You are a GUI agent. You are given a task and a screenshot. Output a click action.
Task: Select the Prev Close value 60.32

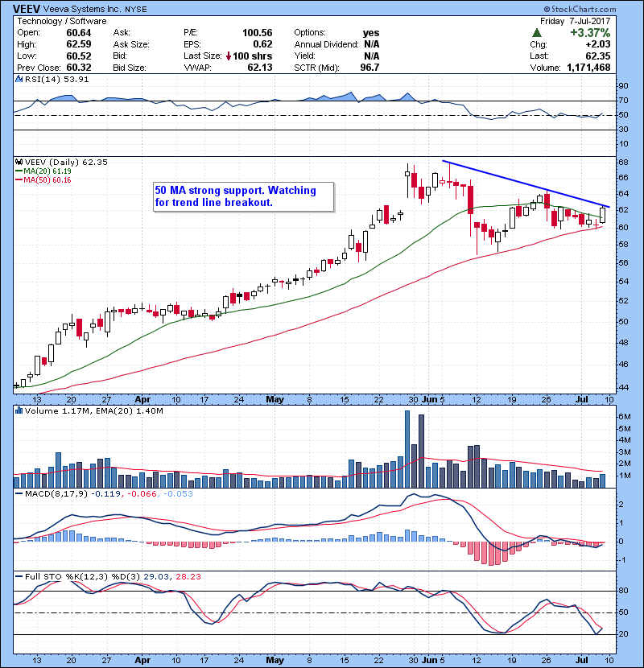pos(78,68)
